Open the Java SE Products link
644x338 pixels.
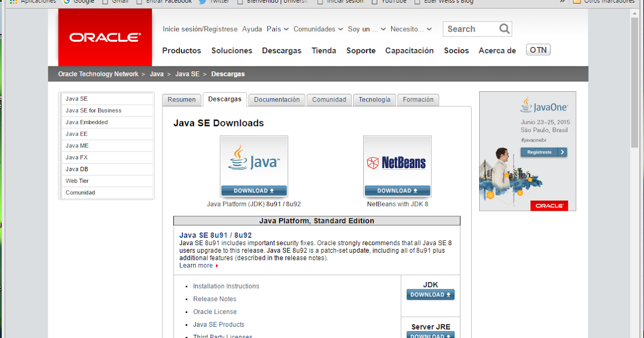tap(218, 325)
